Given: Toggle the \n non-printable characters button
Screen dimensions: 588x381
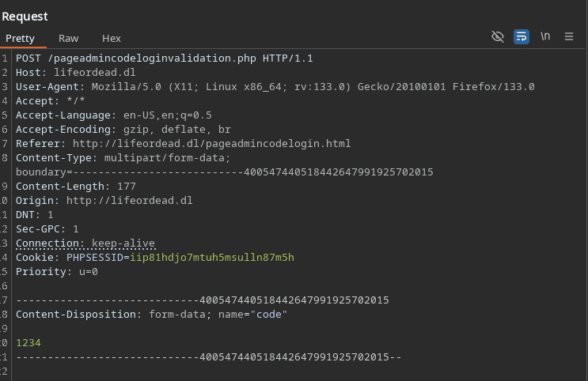Looking at the screenshot, I should coord(545,36).
